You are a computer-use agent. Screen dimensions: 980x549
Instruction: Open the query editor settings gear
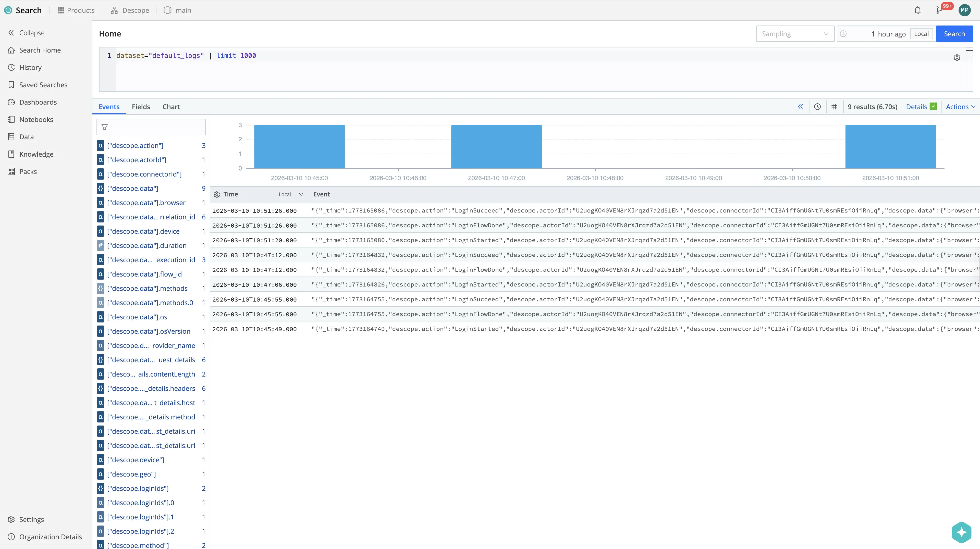tap(957, 57)
